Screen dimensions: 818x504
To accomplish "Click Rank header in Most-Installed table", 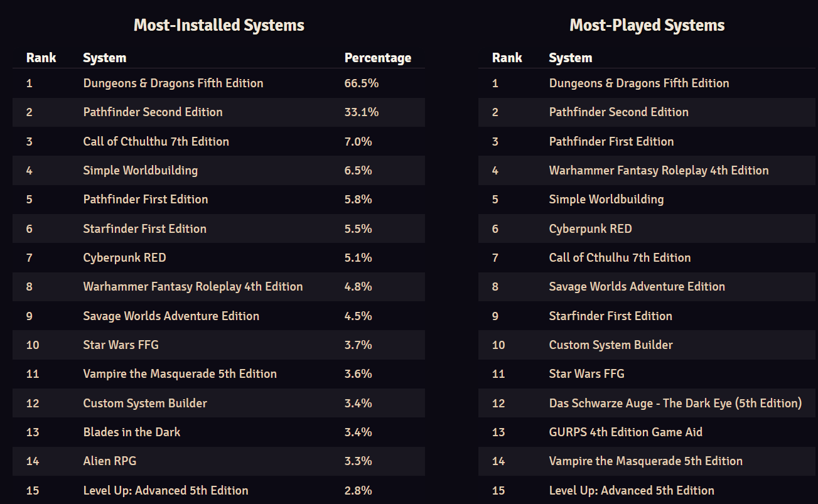I will tap(41, 58).
